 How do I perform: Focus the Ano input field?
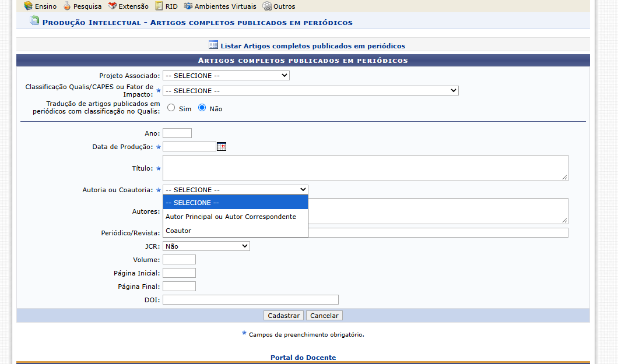177,133
